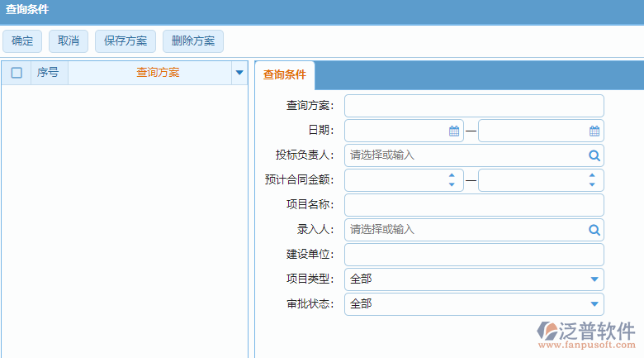Click the 查询方案 column header

157,73
